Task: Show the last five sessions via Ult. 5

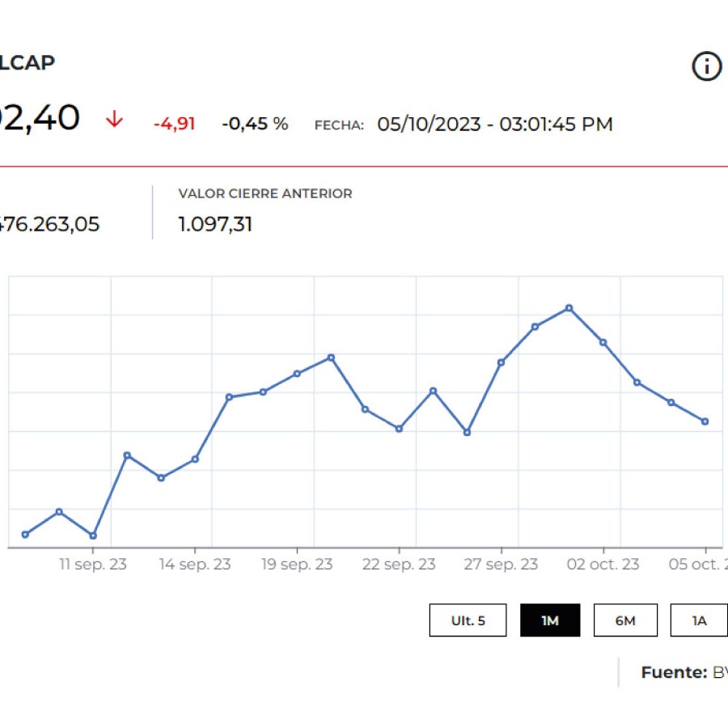Action: pyautogui.click(x=468, y=620)
